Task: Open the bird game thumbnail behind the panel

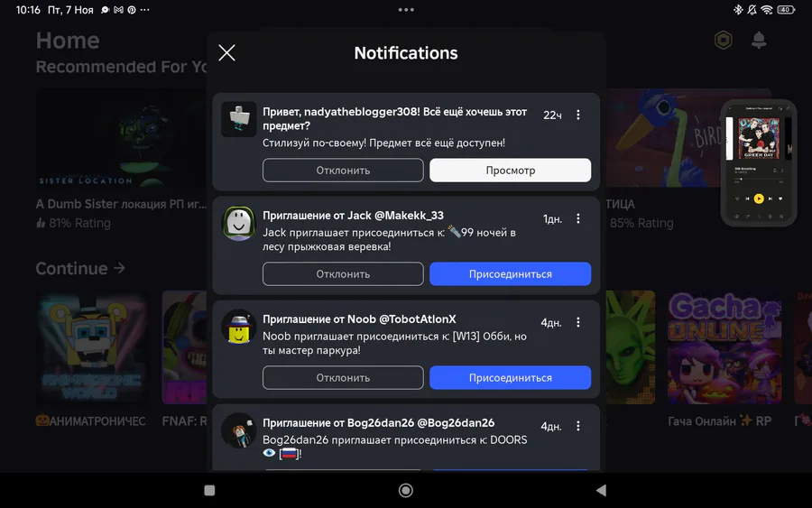Action: point(663,138)
